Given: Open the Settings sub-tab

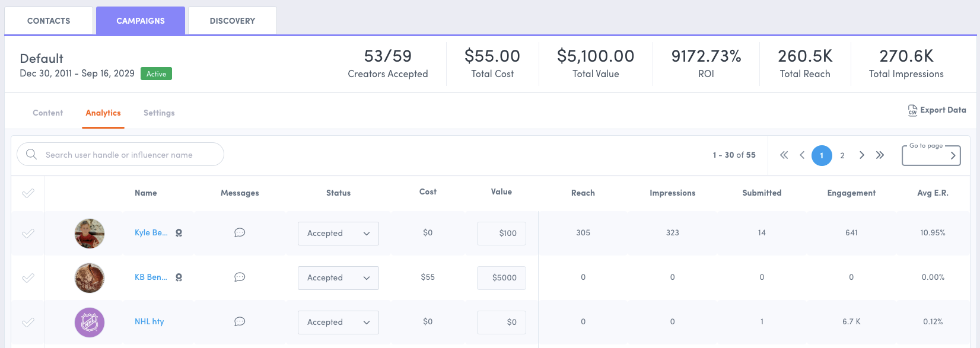Looking at the screenshot, I should [159, 113].
